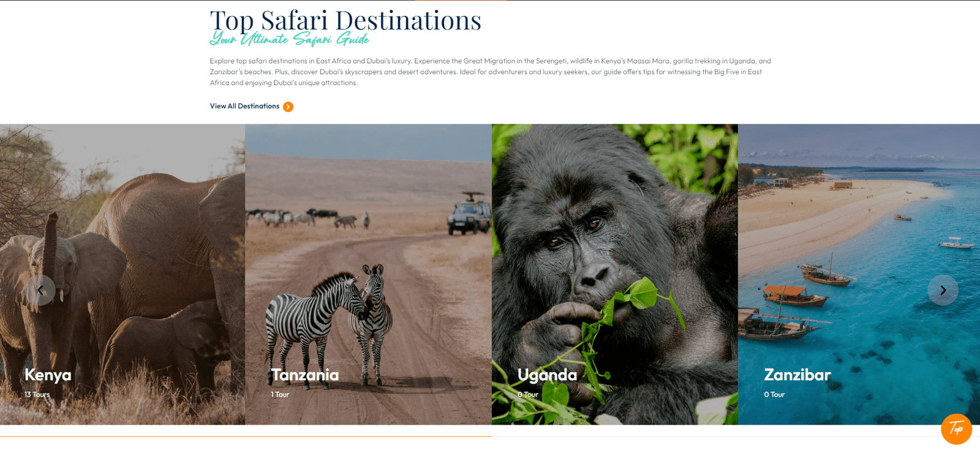The width and height of the screenshot is (980, 454).
Task: Click the 0 Tour label under Uganda
Action: coord(528,395)
